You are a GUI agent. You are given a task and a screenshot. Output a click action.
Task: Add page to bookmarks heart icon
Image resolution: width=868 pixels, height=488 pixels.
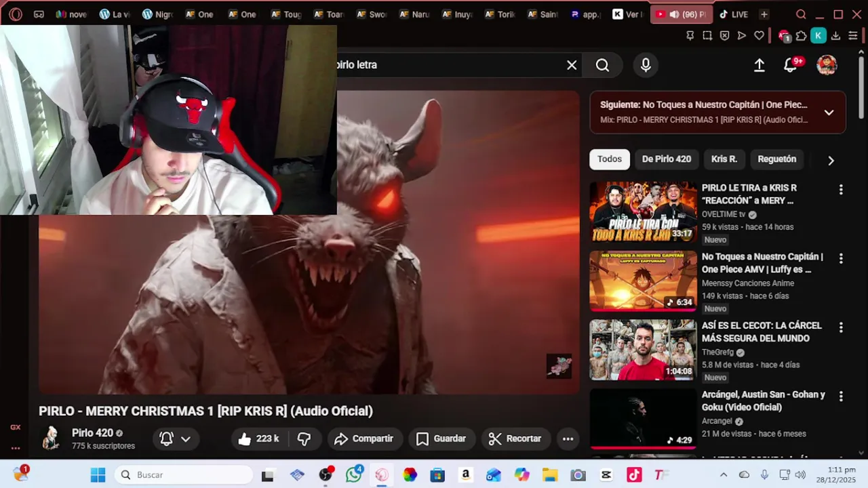759,36
